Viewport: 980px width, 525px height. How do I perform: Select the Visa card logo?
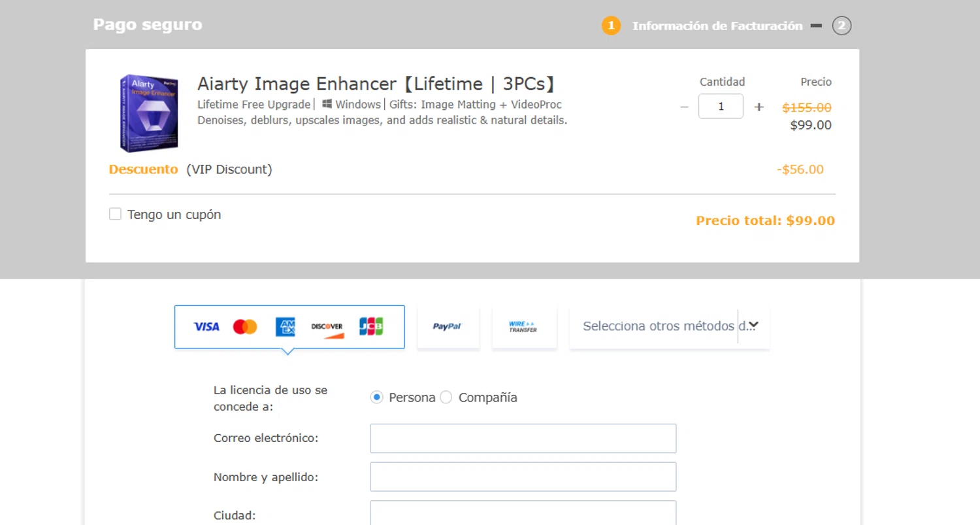click(x=206, y=326)
